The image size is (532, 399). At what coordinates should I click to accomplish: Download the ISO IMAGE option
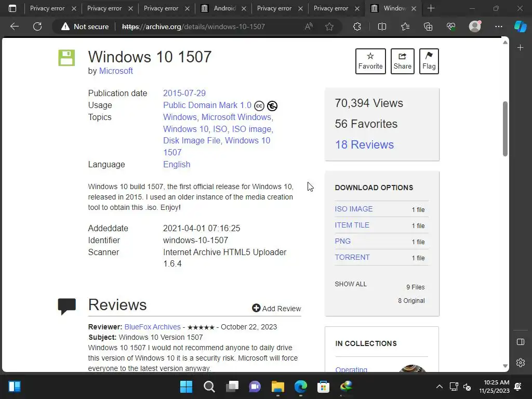click(353, 209)
